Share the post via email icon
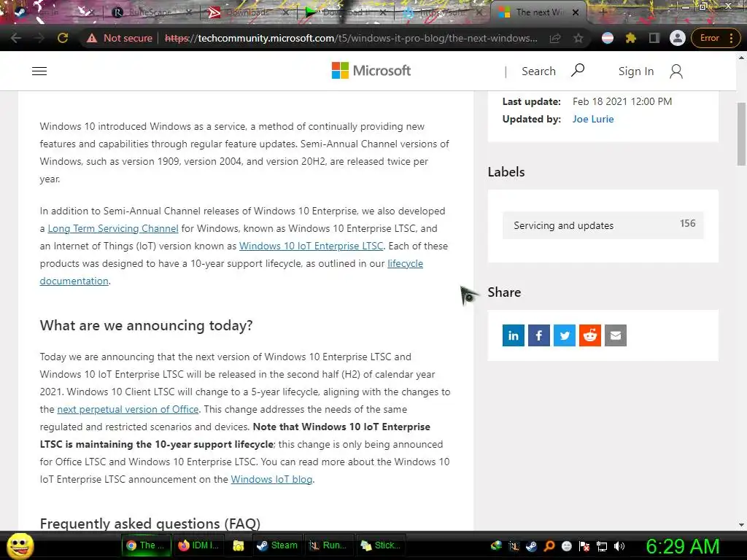 [616, 335]
